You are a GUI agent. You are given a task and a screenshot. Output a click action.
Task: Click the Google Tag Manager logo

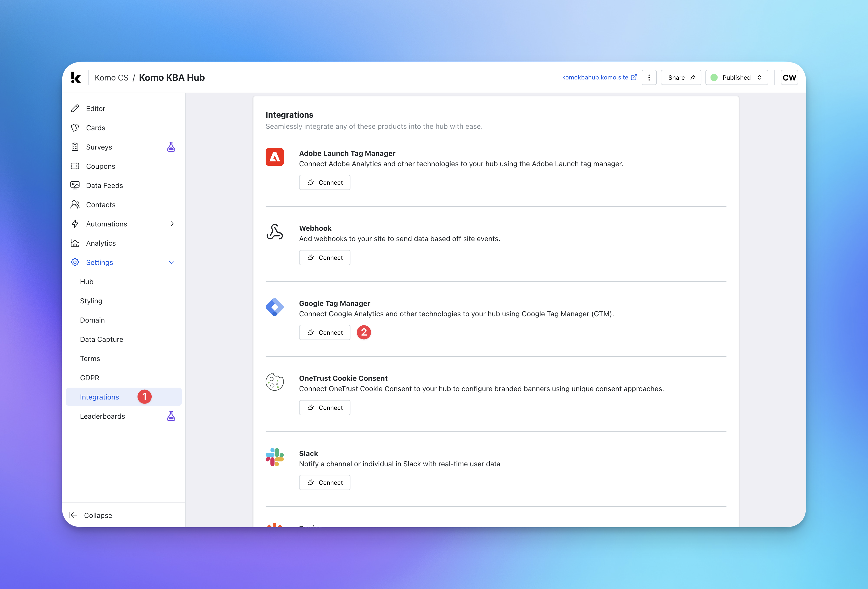point(274,307)
